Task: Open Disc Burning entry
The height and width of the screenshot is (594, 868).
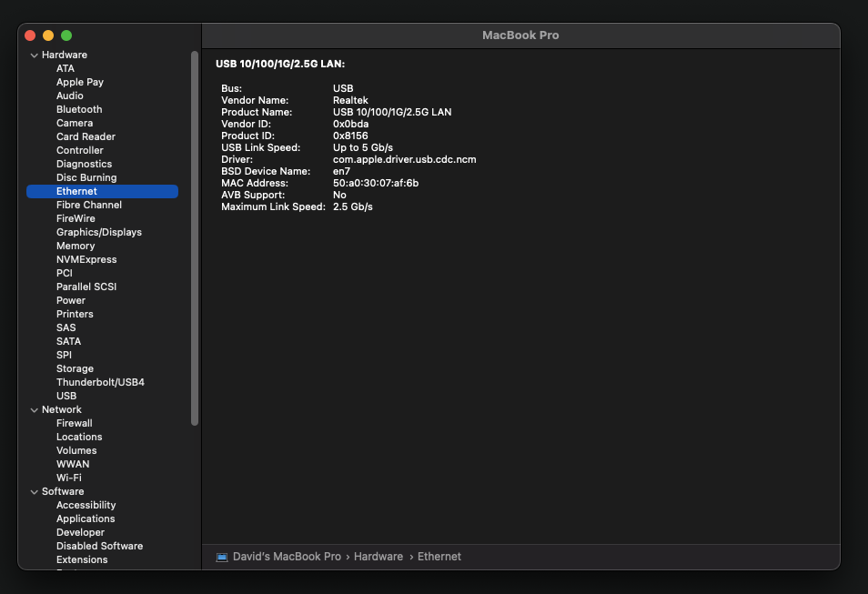Action: tap(86, 177)
